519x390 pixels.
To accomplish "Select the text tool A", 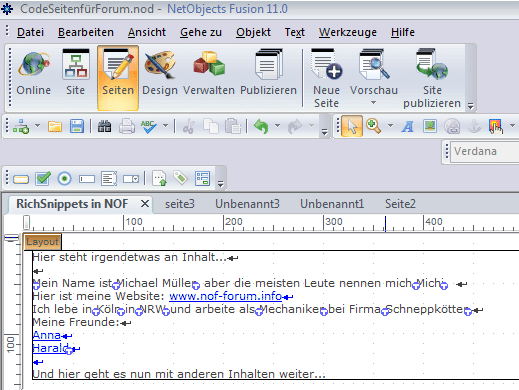I will click(408, 127).
